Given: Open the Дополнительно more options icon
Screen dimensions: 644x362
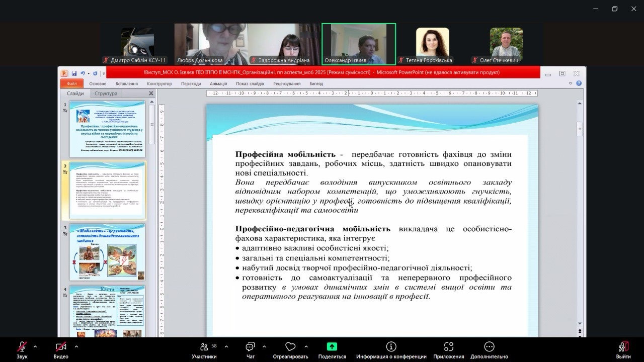Looking at the screenshot, I should (x=489, y=346).
